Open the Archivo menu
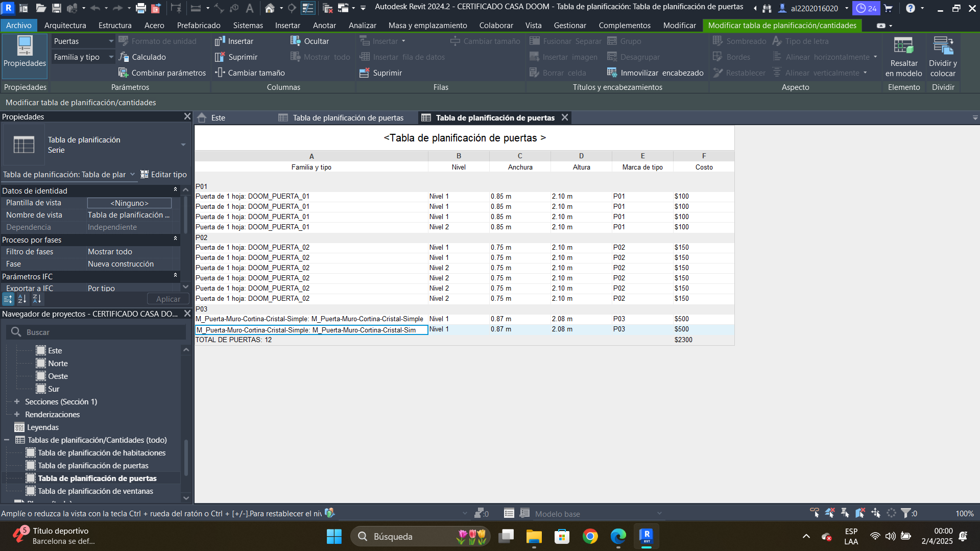 pos(19,26)
